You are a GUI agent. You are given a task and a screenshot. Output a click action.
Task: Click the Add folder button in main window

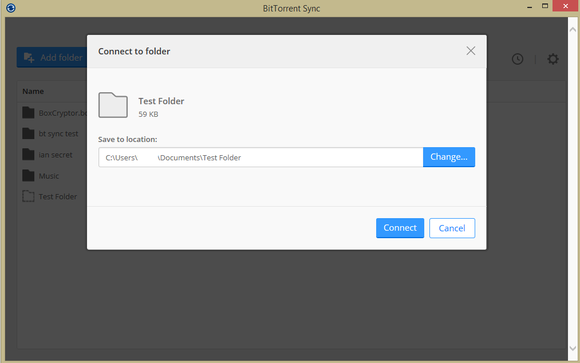[52, 57]
